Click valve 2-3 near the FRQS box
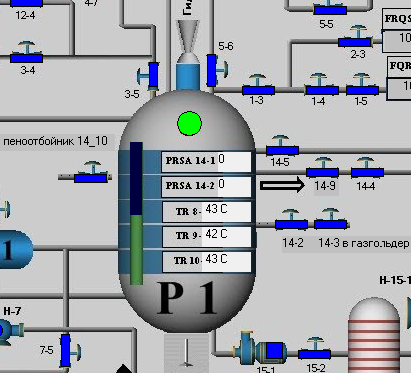This screenshot has height=373, width=411. pyautogui.click(x=355, y=37)
